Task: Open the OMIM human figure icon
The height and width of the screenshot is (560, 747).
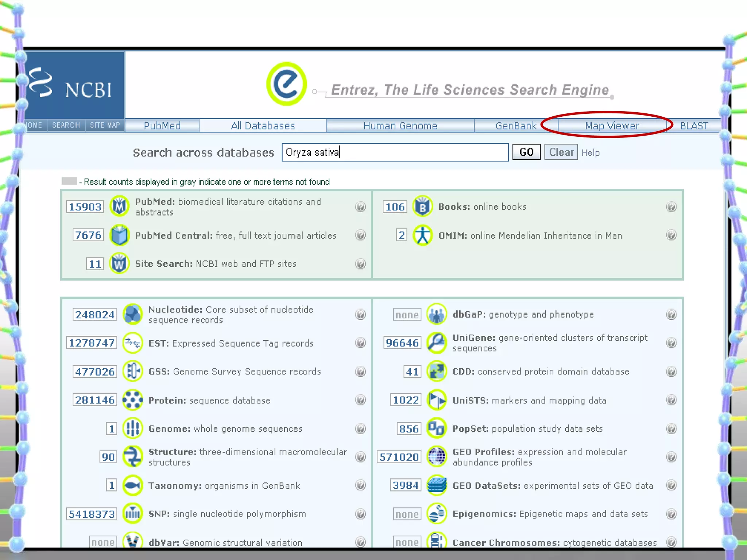Action: pos(422,235)
